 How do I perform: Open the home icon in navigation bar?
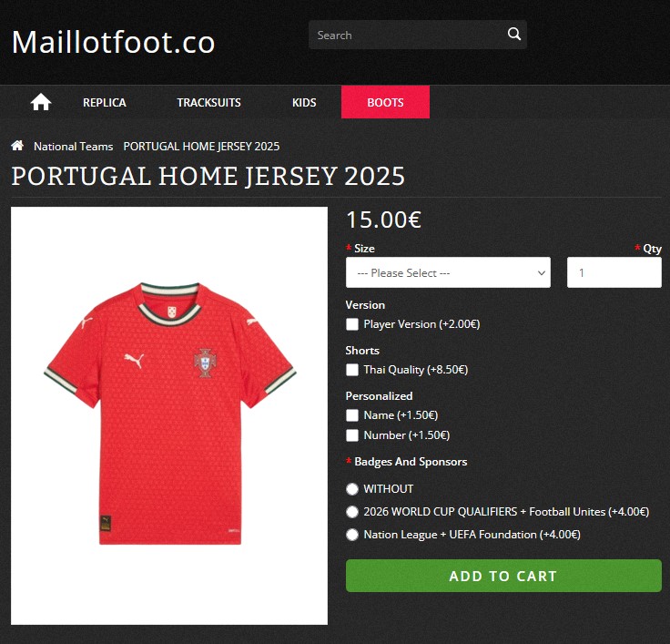(x=41, y=102)
